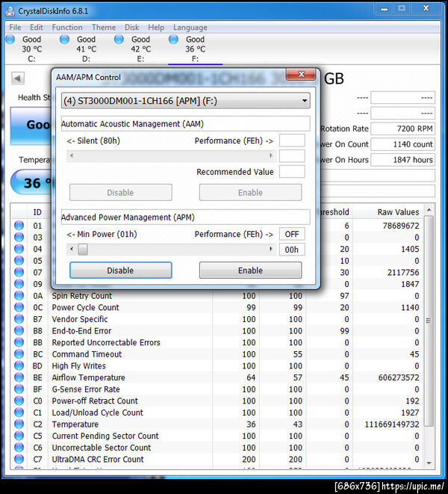Click the AAM Recommended Value field
Screen dimensions: 448x494
click(x=292, y=172)
